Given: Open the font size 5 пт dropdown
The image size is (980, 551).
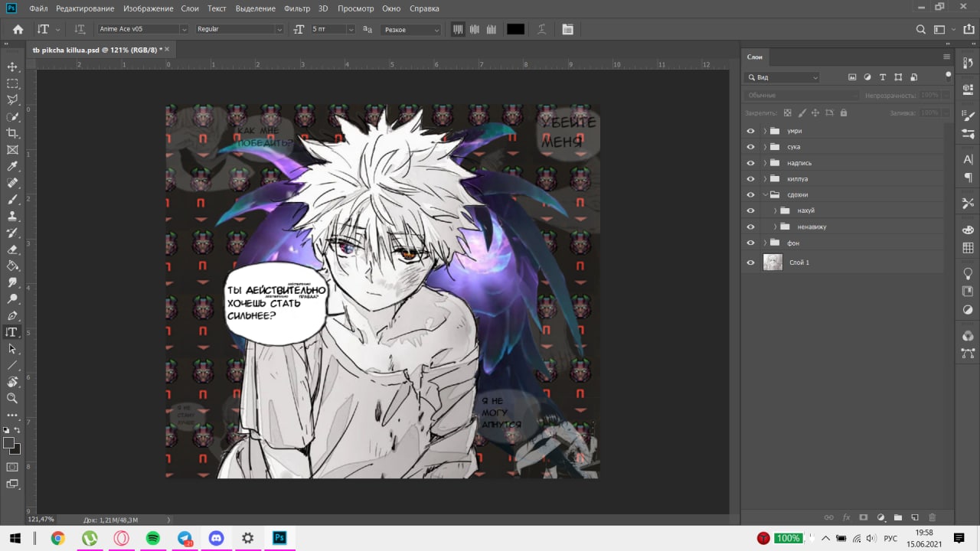Looking at the screenshot, I should click(x=351, y=29).
